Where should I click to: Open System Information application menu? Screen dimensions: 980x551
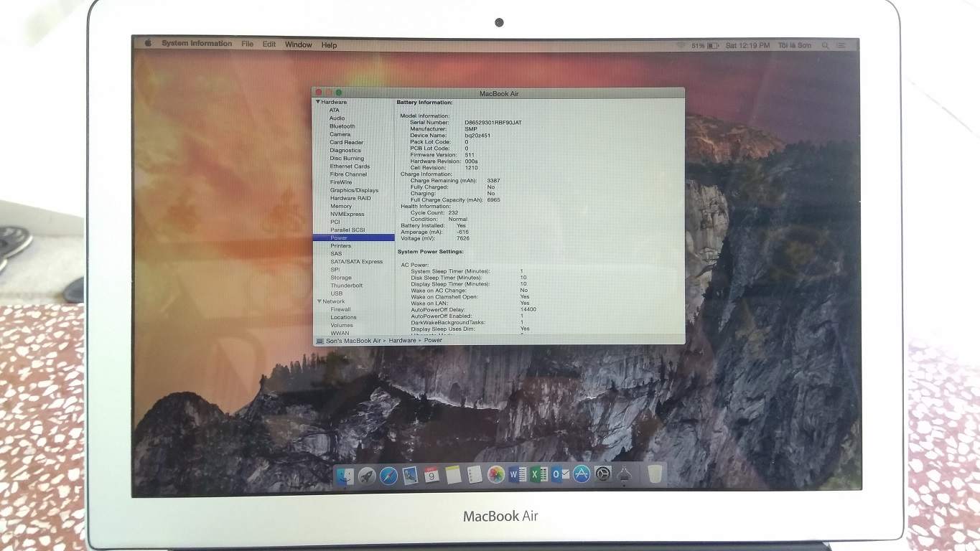coord(197,44)
